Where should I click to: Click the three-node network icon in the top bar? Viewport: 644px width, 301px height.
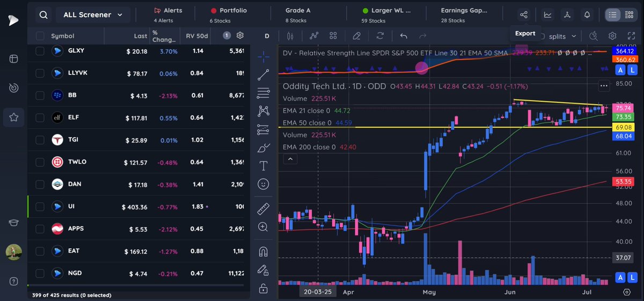coord(567,15)
